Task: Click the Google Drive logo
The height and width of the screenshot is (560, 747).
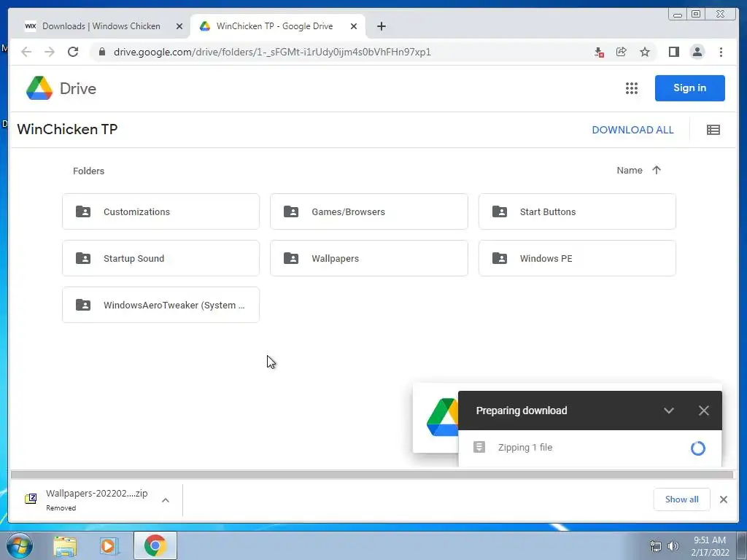Action: coord(61,88)
